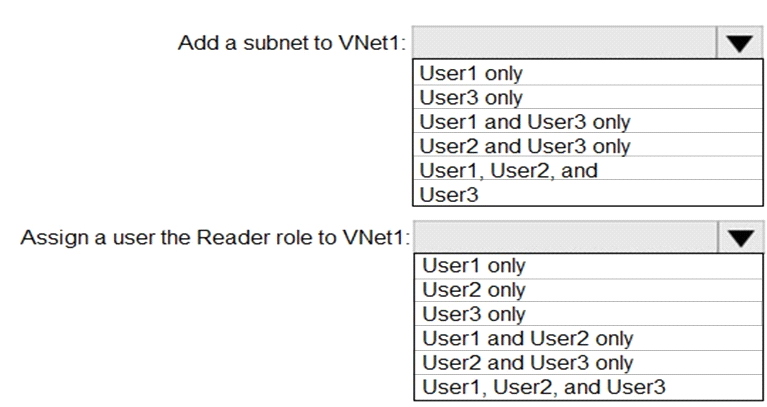The width and height of the screenshot is (767, 407).
Task: Choose User3 only for adding a subnet
Action: pos(587,97)
